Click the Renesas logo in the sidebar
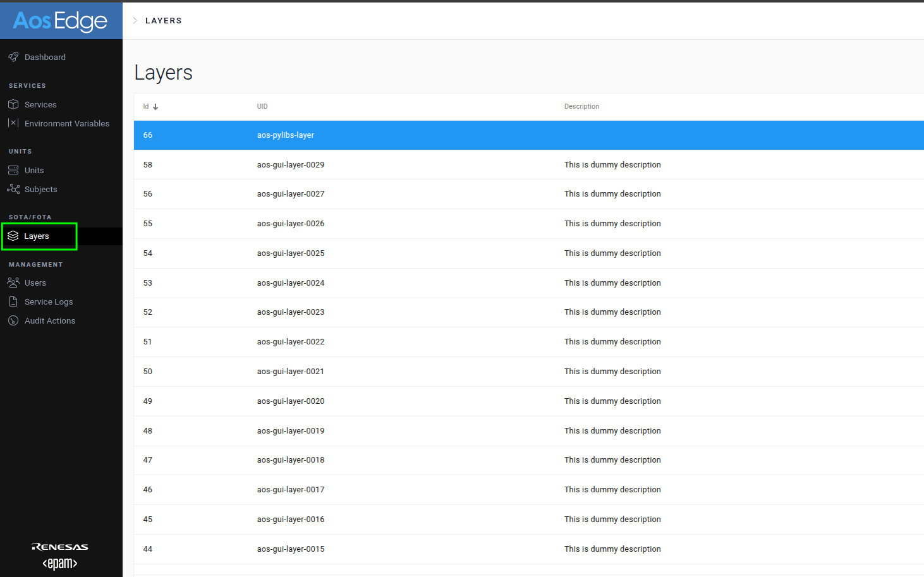Image resolution: width=924 pixels, height=577 pixels. [60, 546]
